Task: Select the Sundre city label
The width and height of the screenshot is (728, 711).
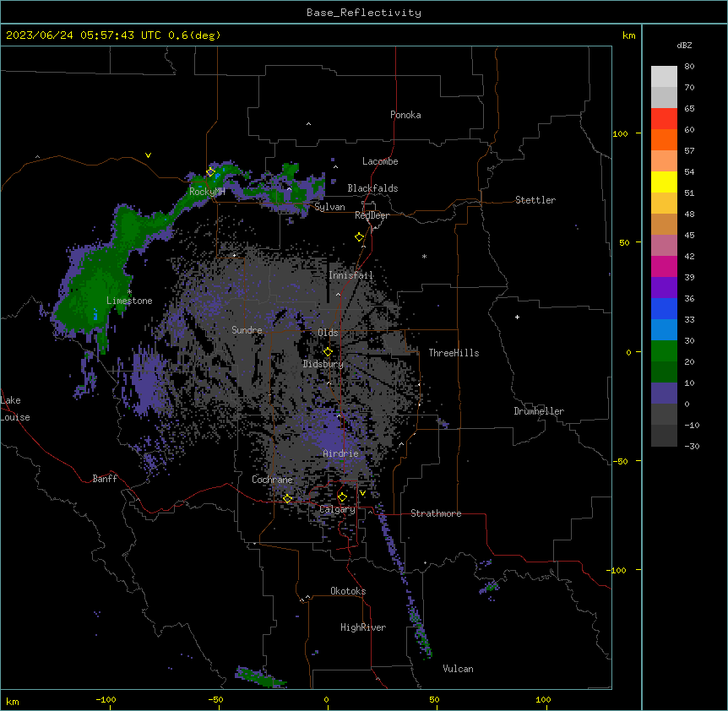Action: 247,330
